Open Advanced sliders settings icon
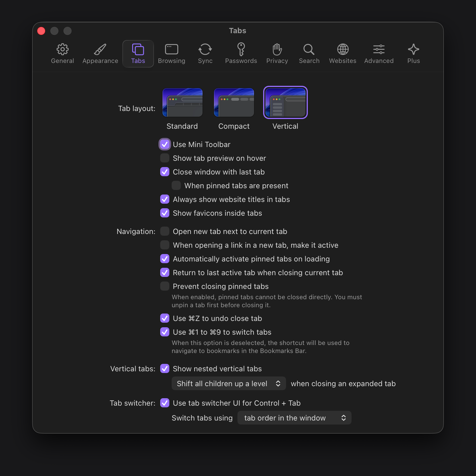The width and height of the screenshot is (476, 476). pyautogui.click(x=379, y=49)
